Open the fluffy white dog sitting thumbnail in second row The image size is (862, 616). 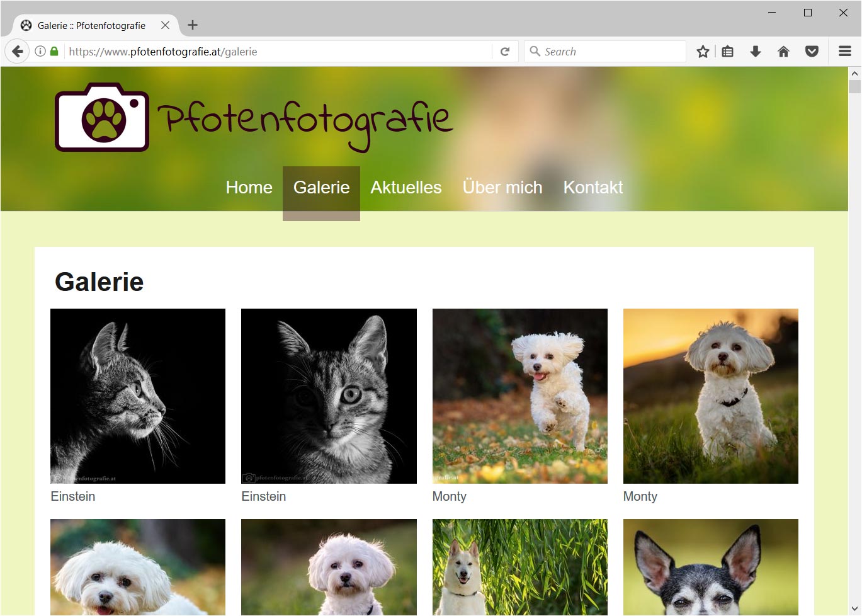[x=329, y=567]
